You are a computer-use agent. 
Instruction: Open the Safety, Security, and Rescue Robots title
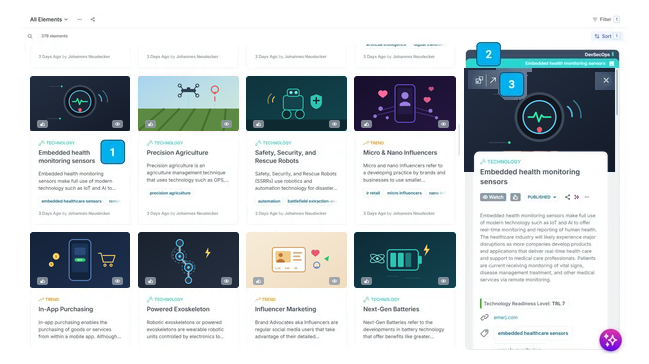285,157
